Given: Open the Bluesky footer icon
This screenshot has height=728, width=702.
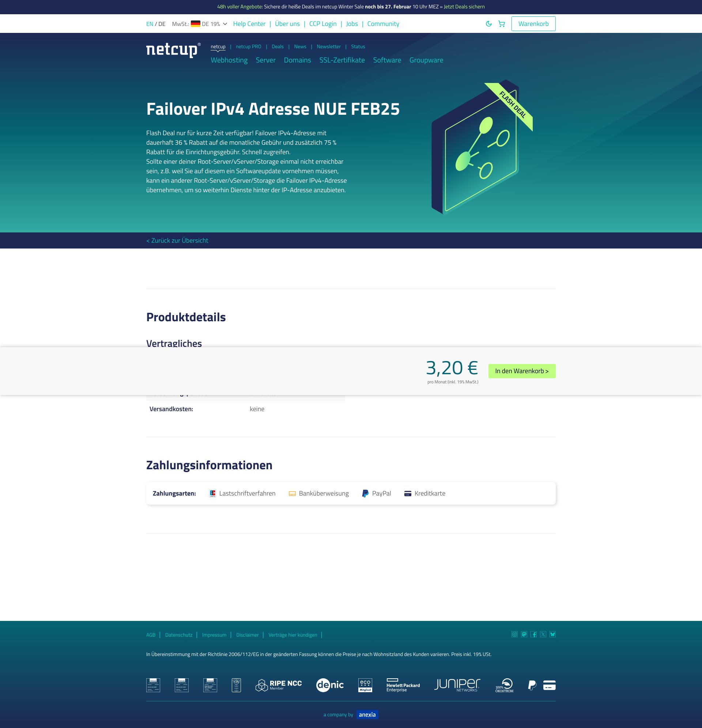Looking at the screenshot, I should tap(552, 634).
